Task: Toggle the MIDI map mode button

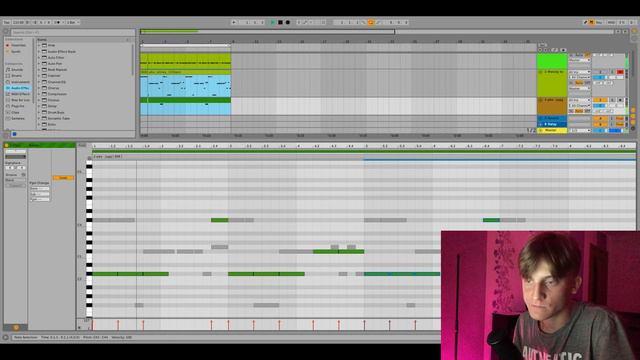Action: (611, 22)
